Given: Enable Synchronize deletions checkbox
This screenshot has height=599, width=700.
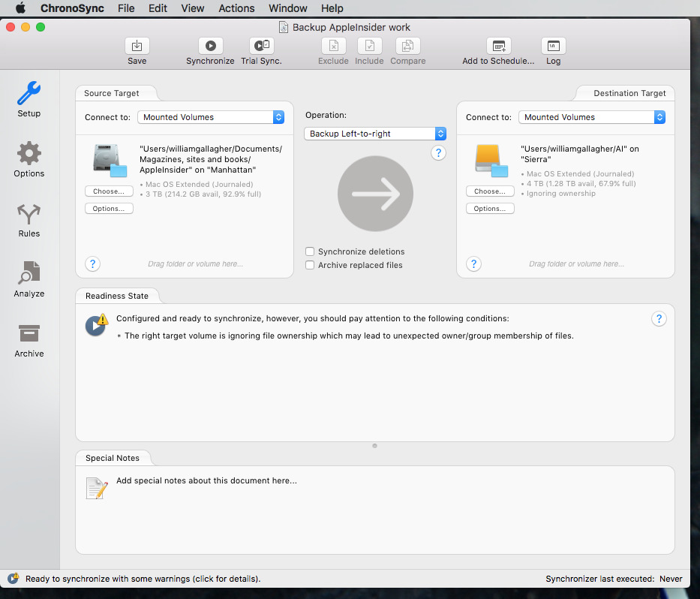Looking at the screenshot, I should (x=310, y=251).
